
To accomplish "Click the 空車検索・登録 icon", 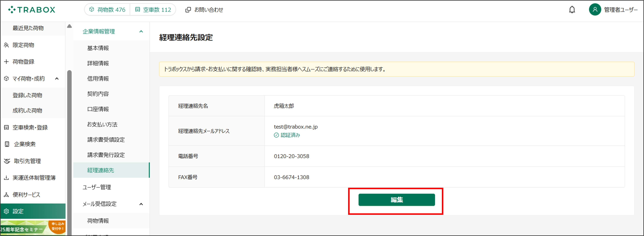I will pos(6,127).
